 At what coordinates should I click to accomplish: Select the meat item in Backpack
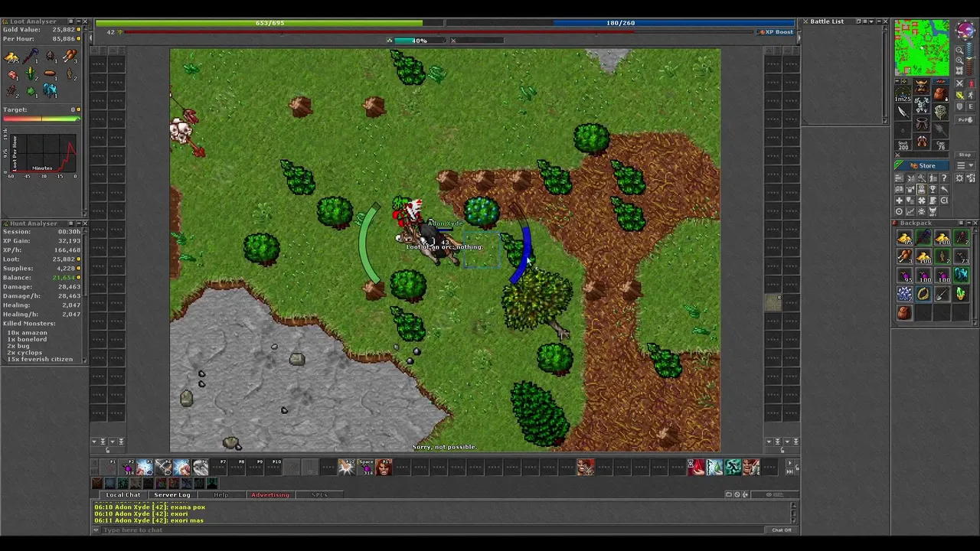point(904,256)
